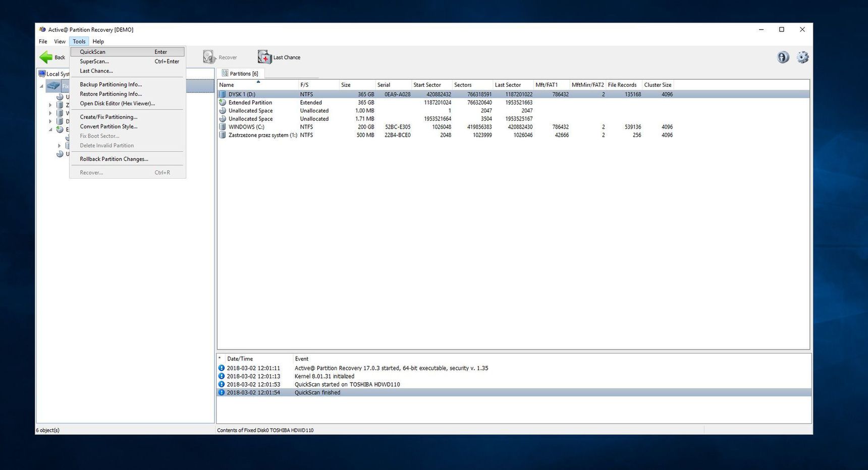Select Rollback Partition Changes... menu entry
The height and width of the screenshot is (470, 868).
(128, 159)
